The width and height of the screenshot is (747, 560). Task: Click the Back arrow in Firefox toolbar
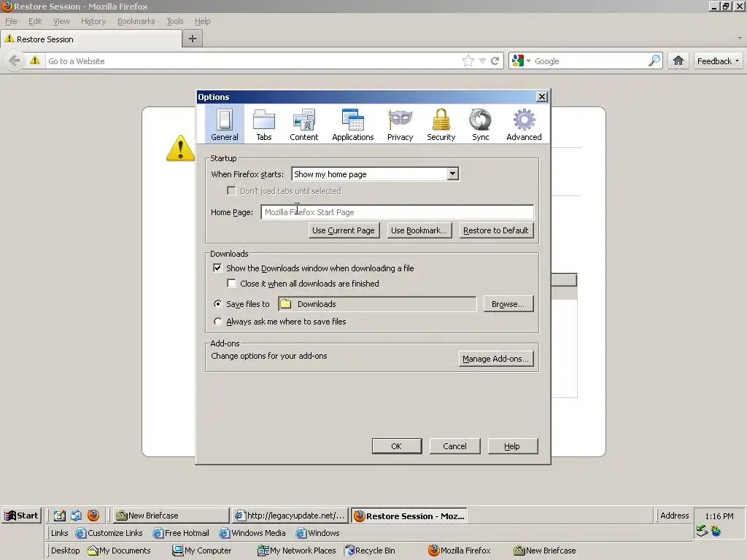pos(15,61)
